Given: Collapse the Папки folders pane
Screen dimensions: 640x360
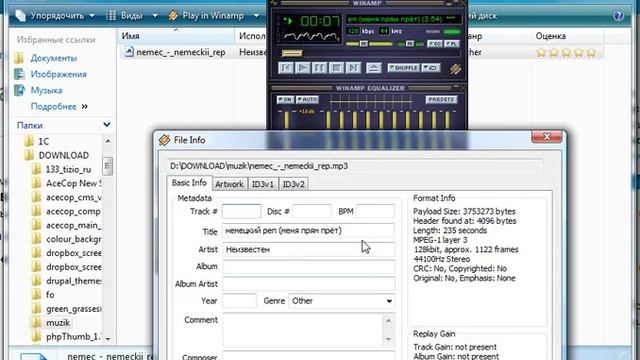Looking at the screenshot, I should 107,125.
